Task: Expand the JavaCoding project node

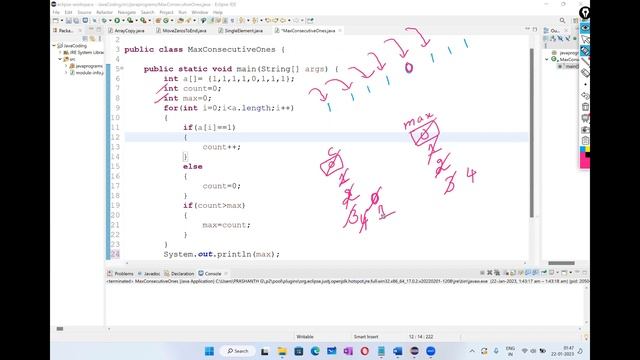Action: pos(54,46)
